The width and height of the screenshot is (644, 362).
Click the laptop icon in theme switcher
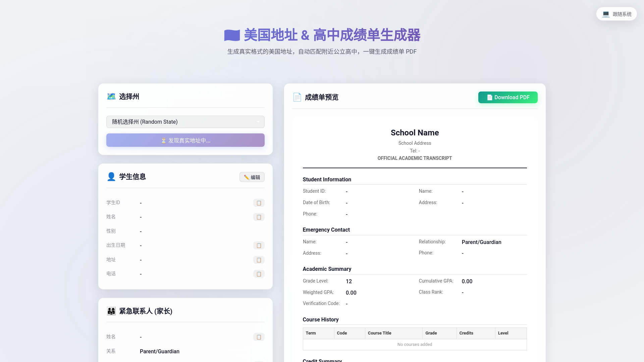click(x=606, y=14)
